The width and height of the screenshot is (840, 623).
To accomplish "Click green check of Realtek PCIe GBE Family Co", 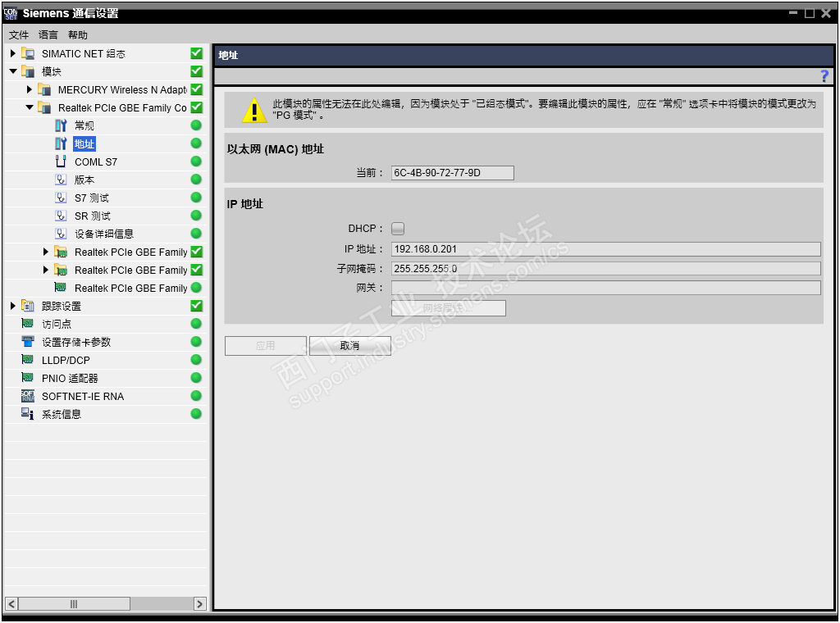I will pyautogui.click(x=197, y=107).
